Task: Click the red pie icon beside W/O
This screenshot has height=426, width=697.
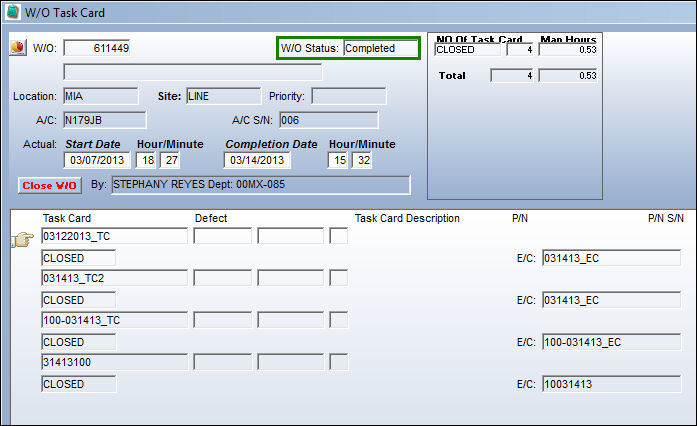Action: [18, 47]
